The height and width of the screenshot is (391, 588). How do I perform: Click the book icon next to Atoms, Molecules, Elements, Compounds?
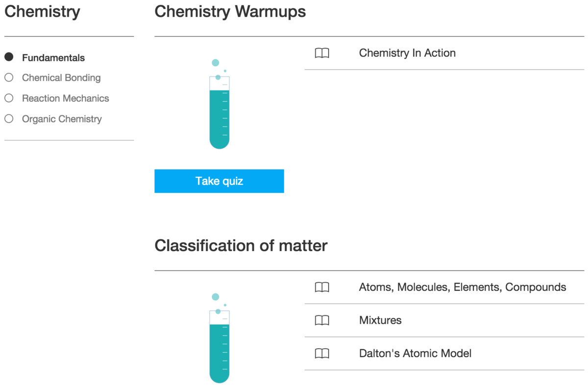[322, 287]
